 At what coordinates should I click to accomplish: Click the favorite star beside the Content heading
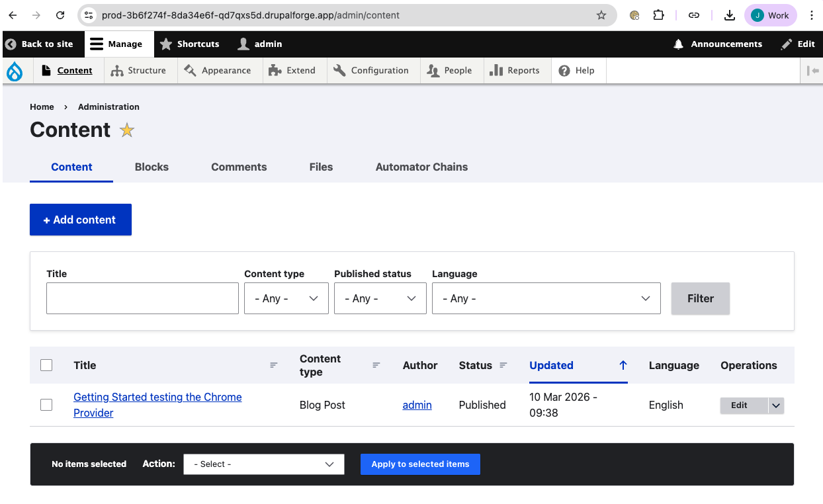(x=126, y=130)
